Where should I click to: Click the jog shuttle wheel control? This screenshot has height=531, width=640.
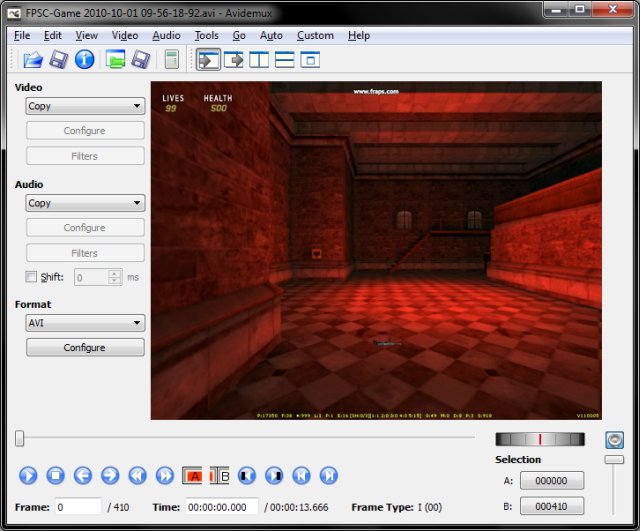[x=540, y=439]
